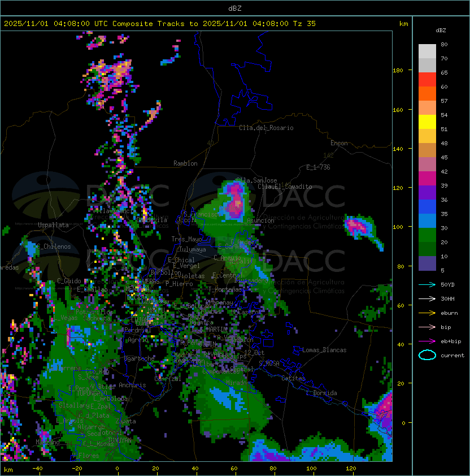This screenshot has height=476, width=470.
Task: Click the light blue 30–35 dBZ swatch
Action: tap(427, 221)
